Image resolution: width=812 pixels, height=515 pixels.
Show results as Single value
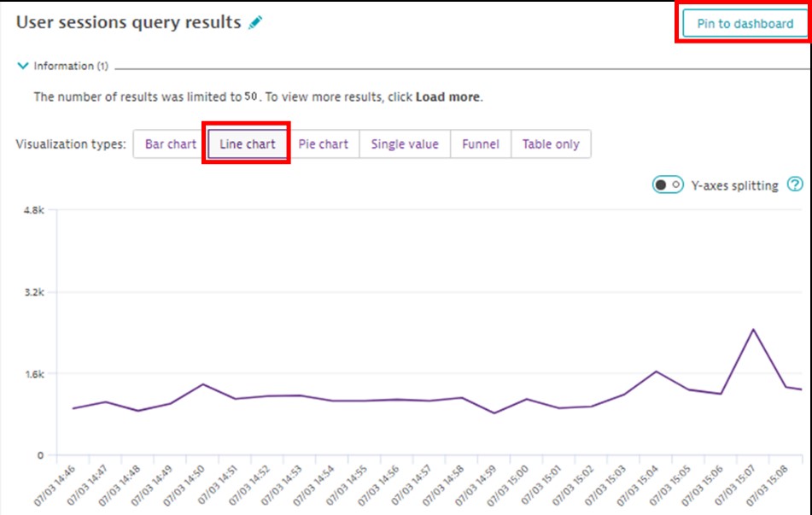coord(404,143)
